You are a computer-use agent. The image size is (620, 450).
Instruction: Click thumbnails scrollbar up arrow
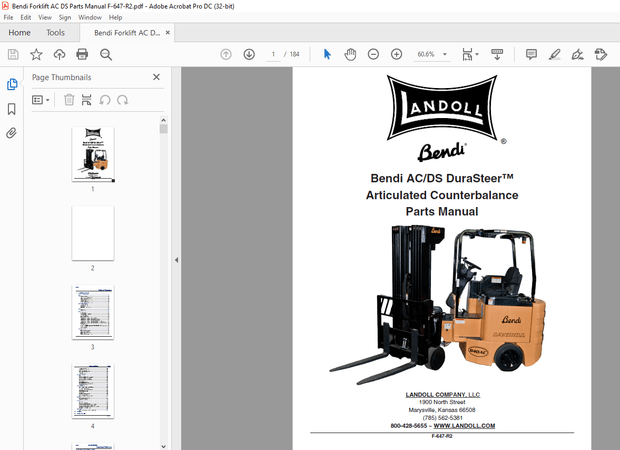[x=163, y=120]
